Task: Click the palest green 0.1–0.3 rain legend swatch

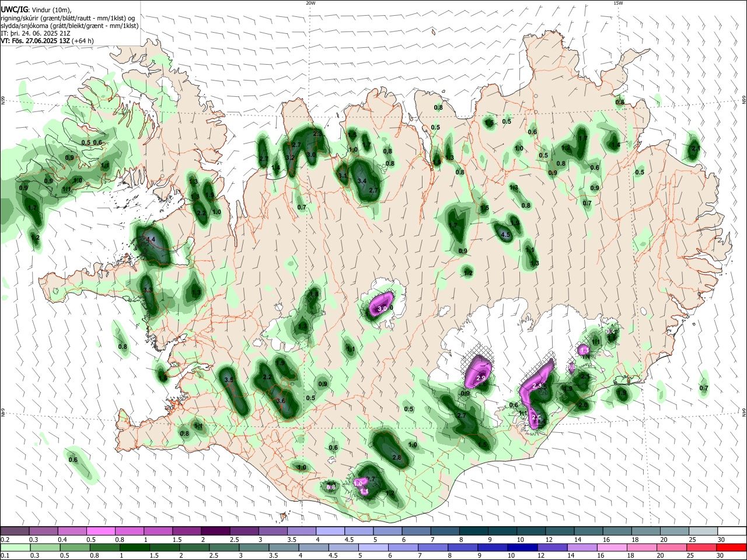Action: click(x=15, y=547)
